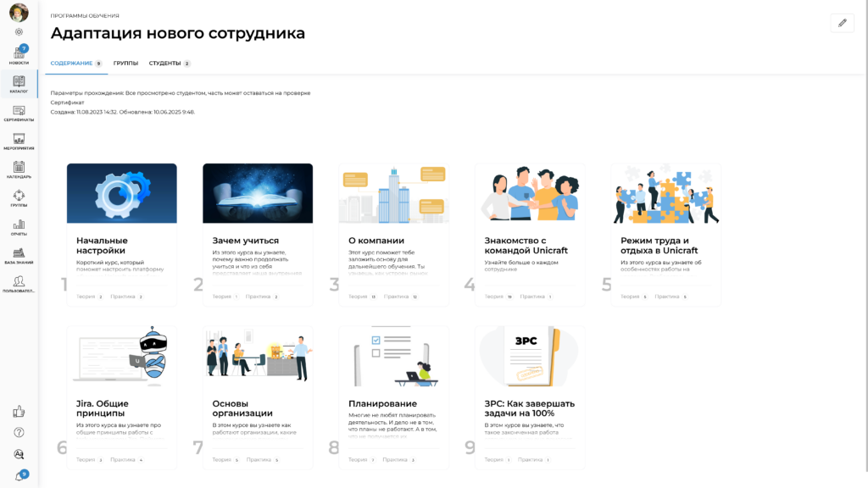Image resolution: width=868 pixels, height=488 pixels.
Task: Open the Каталог section in sidebar
Action: tap(19, 84)
